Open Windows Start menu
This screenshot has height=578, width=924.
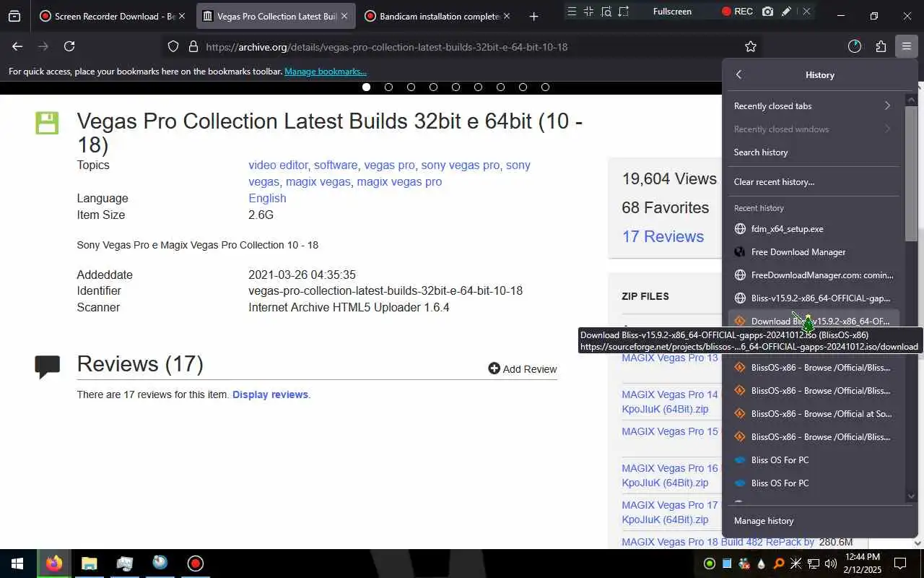pyautogui.click(x=17, y=564)
